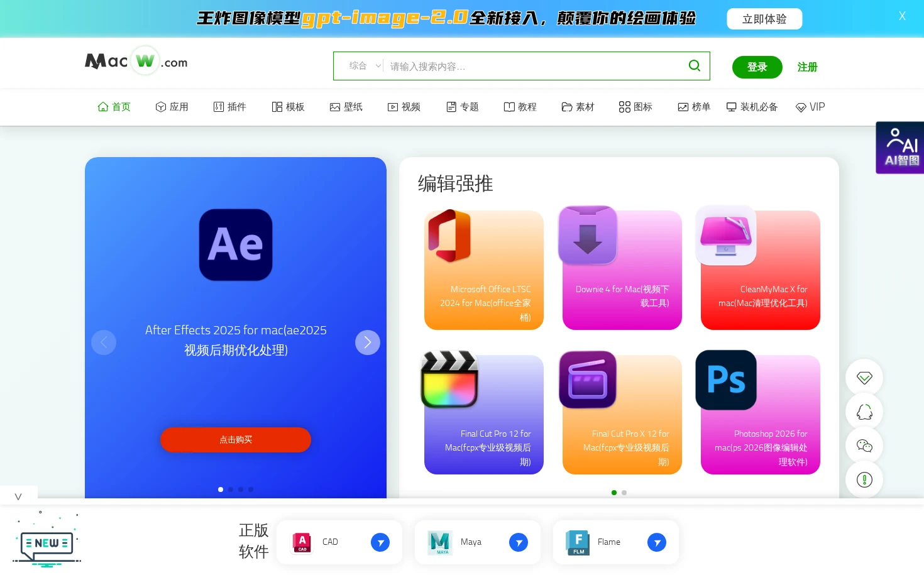This screenshot has width=924, height=580.
Task: Open the 素材 navigation tab
Action: pos(578,107)
